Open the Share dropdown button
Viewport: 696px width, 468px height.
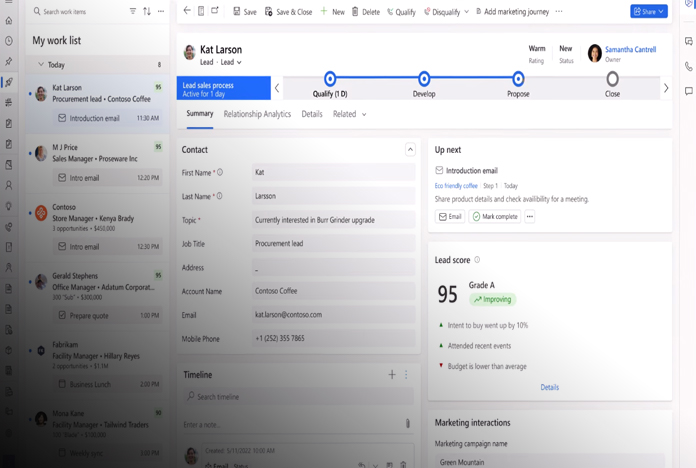[x=649, y=12]
